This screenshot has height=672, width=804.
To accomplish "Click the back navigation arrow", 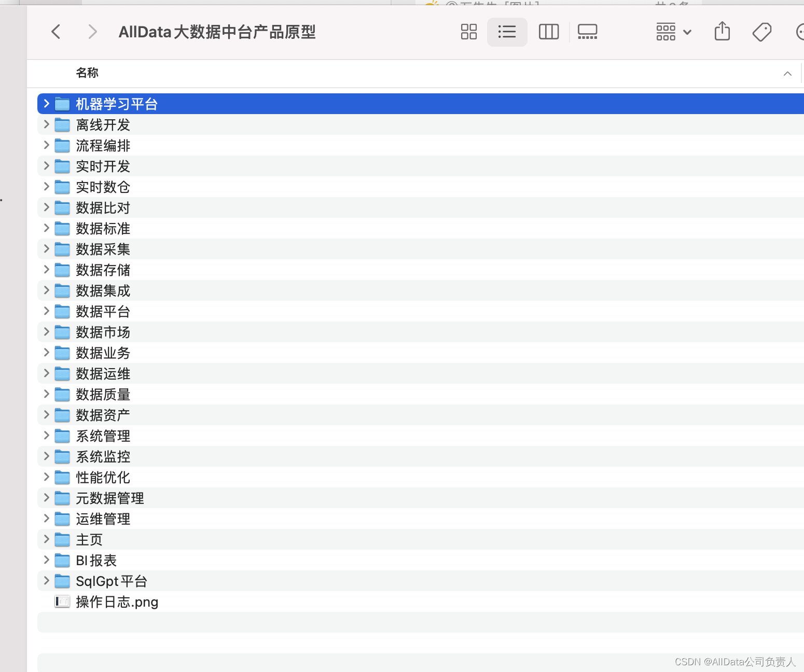I will [x=56, y=32].
